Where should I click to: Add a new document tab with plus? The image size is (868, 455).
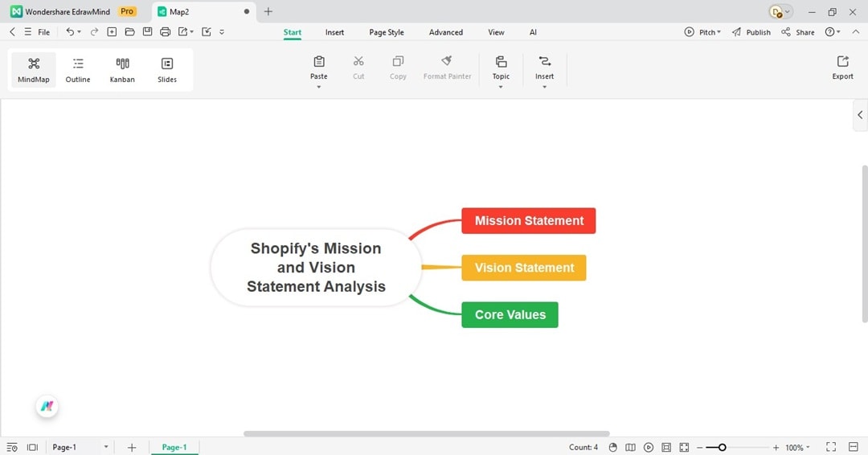click(268, 11)
